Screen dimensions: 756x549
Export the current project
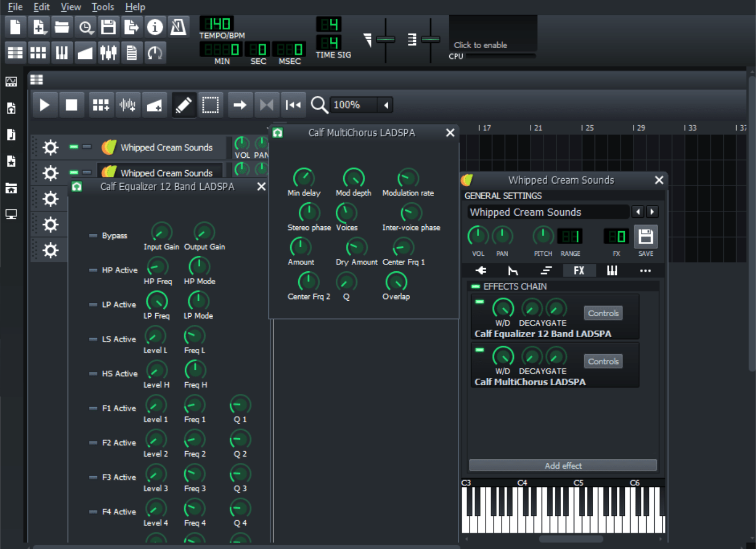(132, 27)
